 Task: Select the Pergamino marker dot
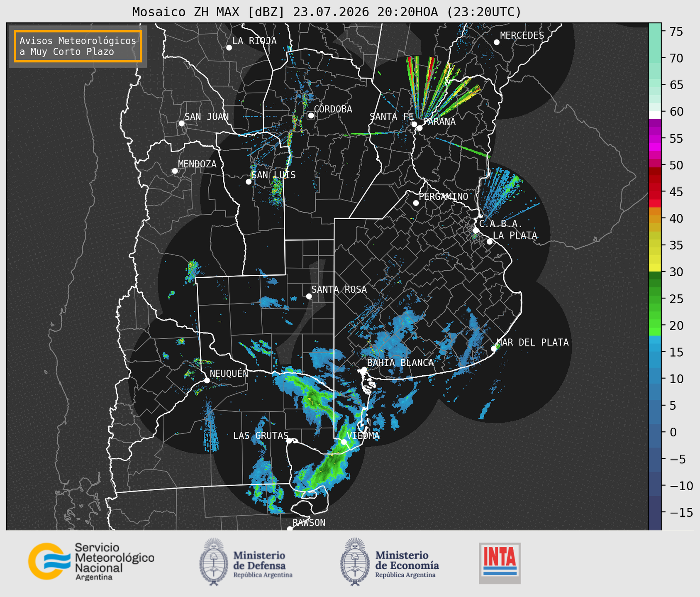click(416, 203)
